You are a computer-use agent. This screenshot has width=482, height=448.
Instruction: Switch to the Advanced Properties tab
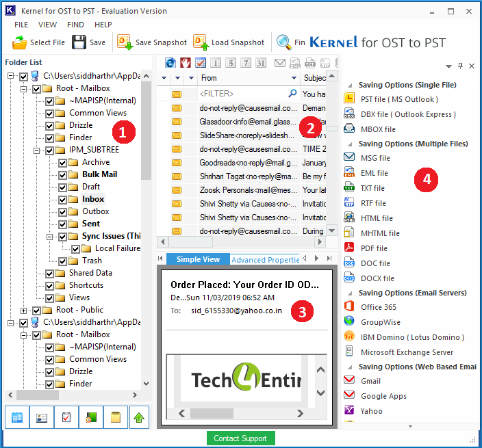click(x=265, y=260)
